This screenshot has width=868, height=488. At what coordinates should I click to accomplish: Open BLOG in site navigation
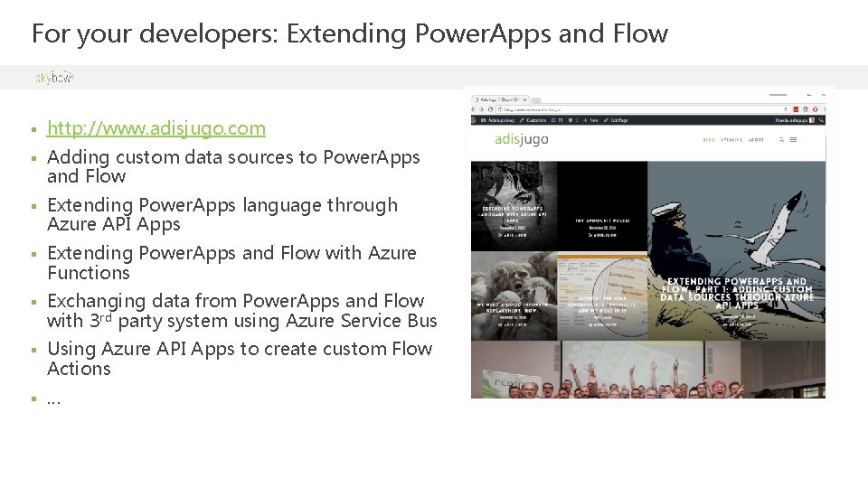(709, 140)
